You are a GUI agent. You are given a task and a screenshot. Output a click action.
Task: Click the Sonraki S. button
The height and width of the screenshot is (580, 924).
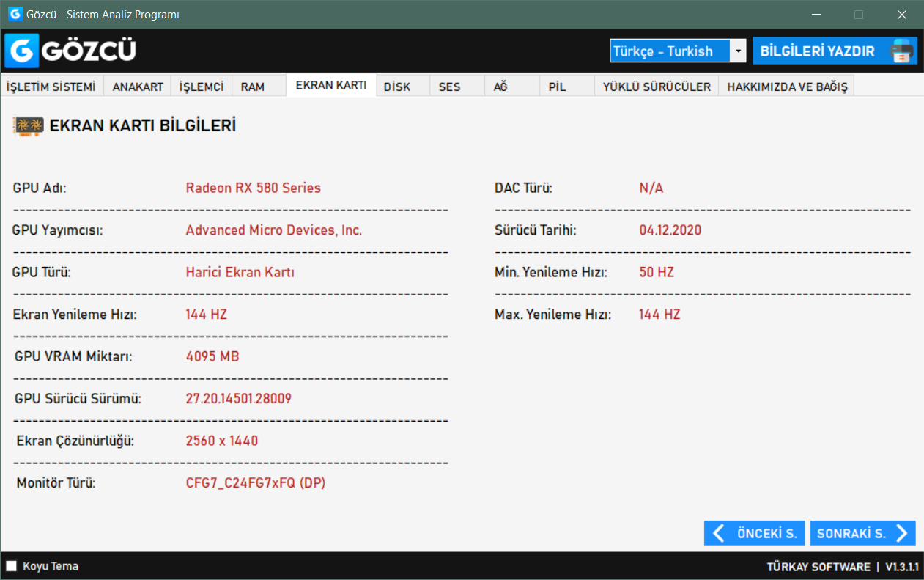click(x=863, y=533)
